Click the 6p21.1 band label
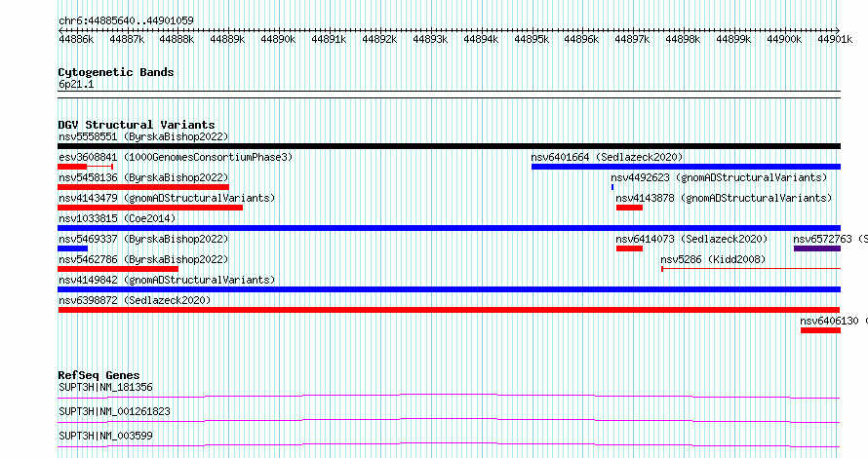The height and width of the screenshot is (458, 868). [76, 84]
